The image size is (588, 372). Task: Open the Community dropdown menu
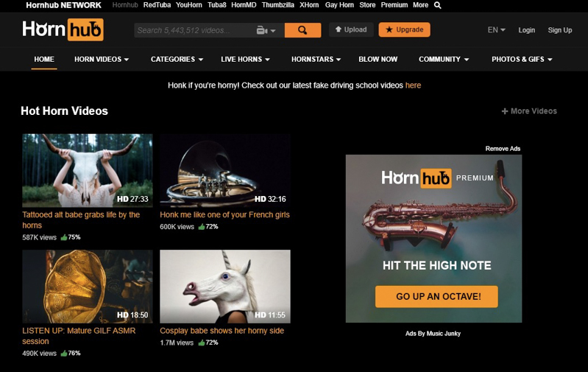coord(444,60)
